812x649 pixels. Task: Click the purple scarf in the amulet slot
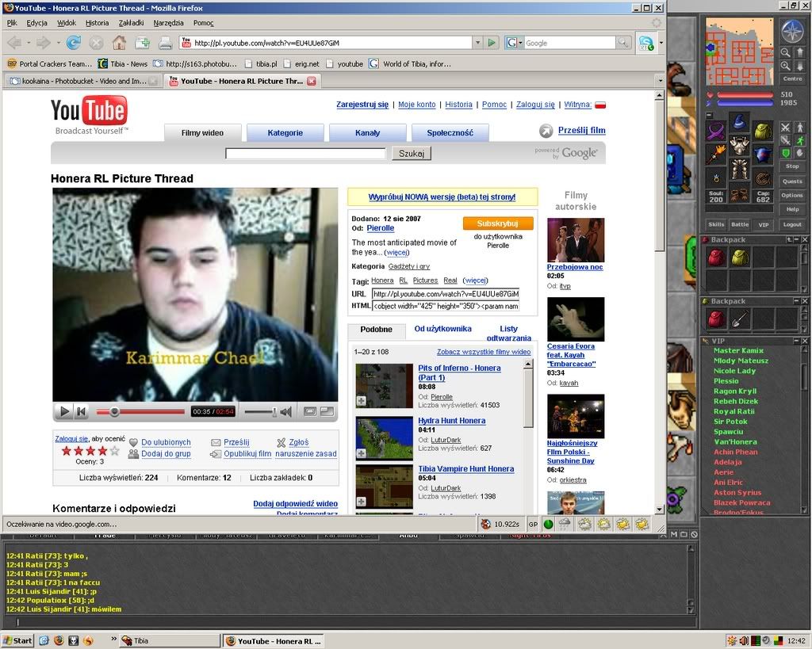pyautogui.click(x=716, y=131)
